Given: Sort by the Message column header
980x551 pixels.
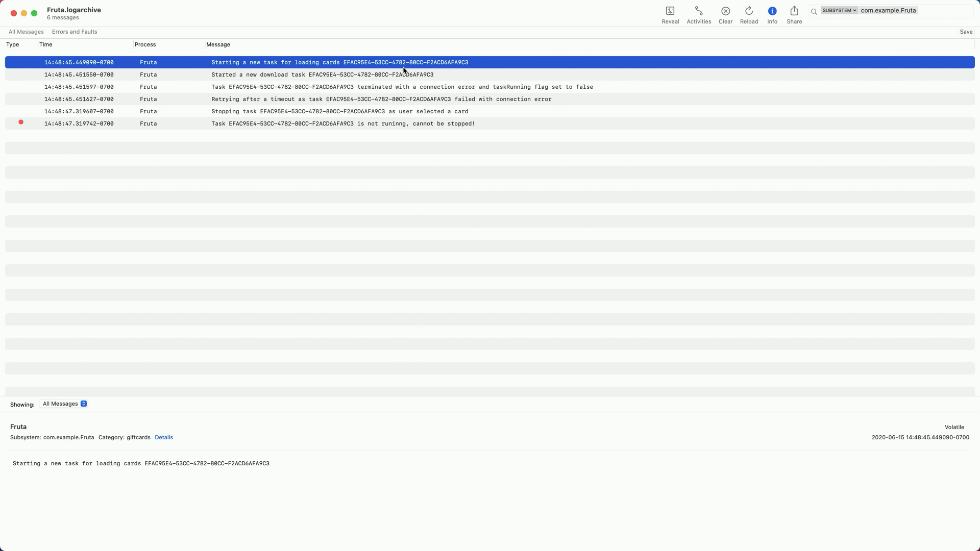Looking at the screenshot, I should [x=218, y=44].
